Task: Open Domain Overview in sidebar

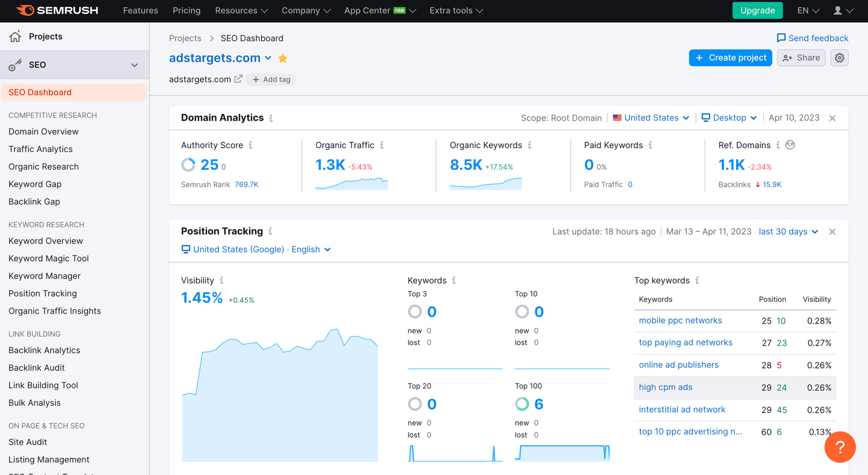Action: coord(43,131)
